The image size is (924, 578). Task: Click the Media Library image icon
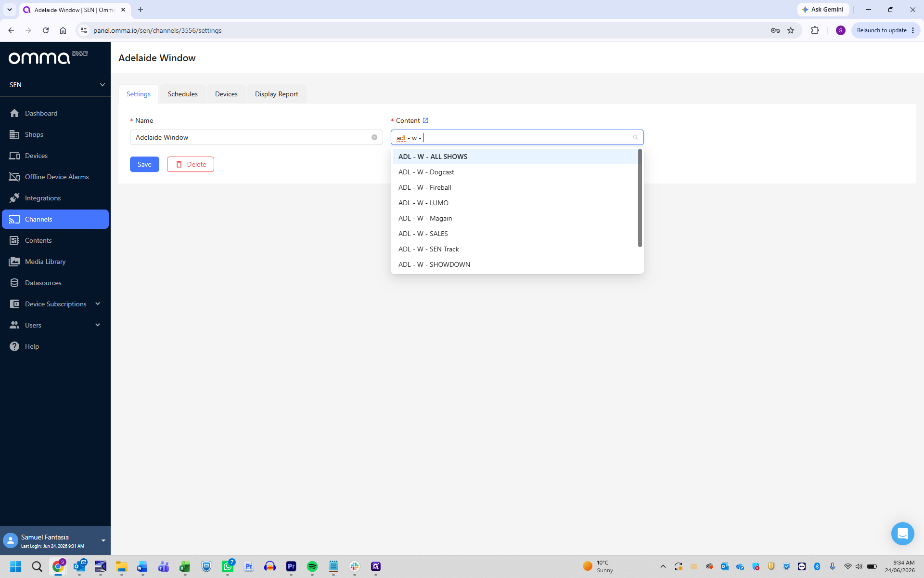click(x=14, y=262)
